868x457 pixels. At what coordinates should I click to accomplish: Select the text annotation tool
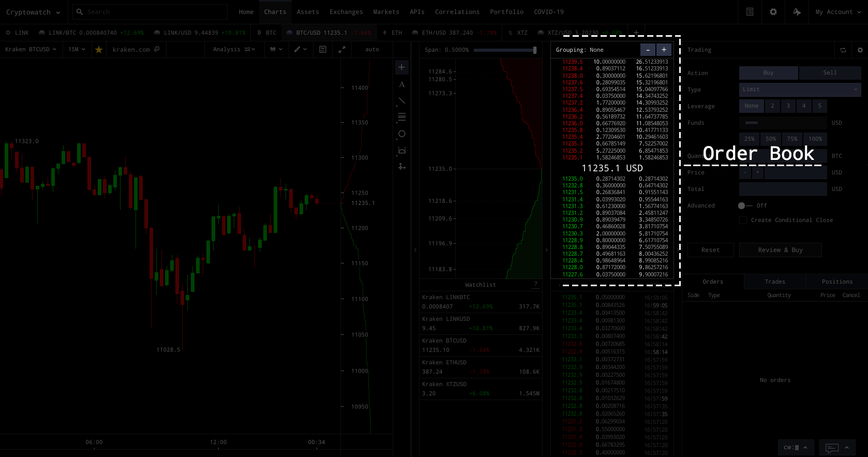[402, 84]
